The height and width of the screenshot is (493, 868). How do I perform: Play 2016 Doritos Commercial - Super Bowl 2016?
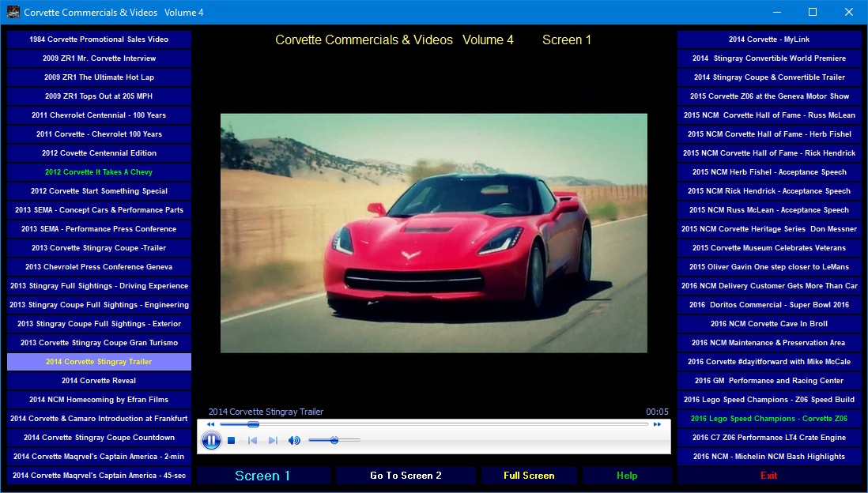pyautogui.click(x=769, y=305)
